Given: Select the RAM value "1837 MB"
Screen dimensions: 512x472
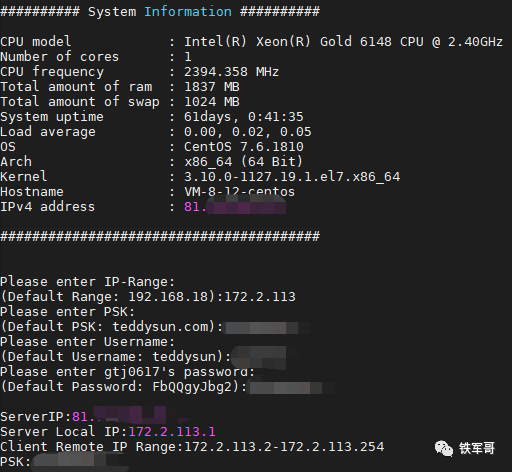Looking at the screenshot, I should (212, 87).
